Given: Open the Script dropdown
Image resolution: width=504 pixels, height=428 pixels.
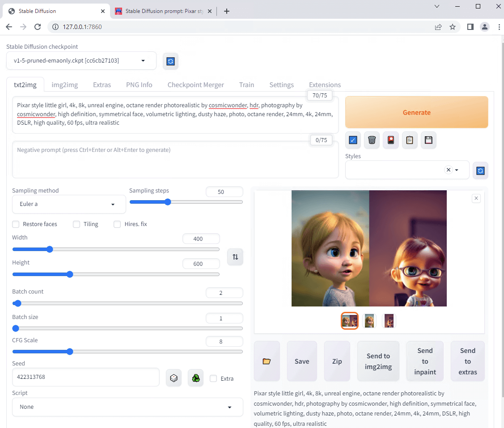Looking at the screenshot, I should [x=127, y=407].
